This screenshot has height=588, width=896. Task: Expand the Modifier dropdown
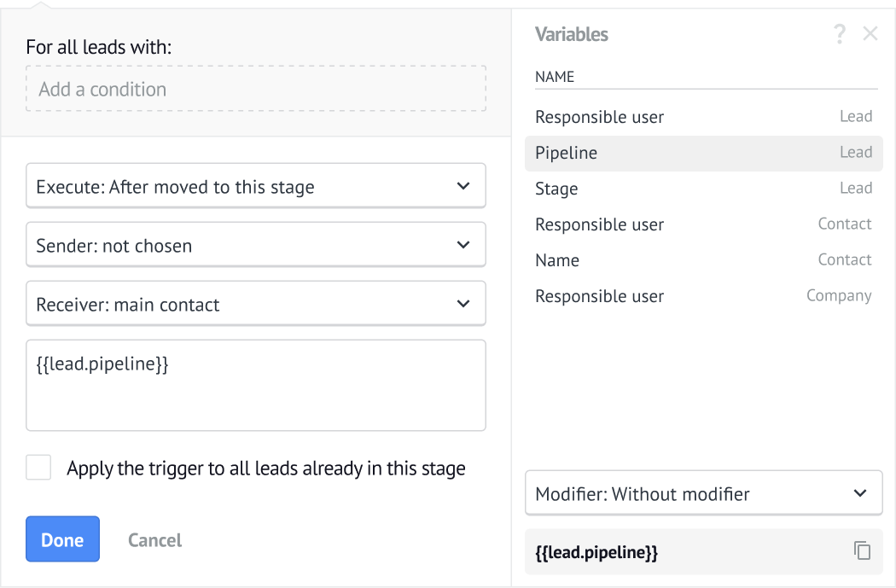click(703, 493)
